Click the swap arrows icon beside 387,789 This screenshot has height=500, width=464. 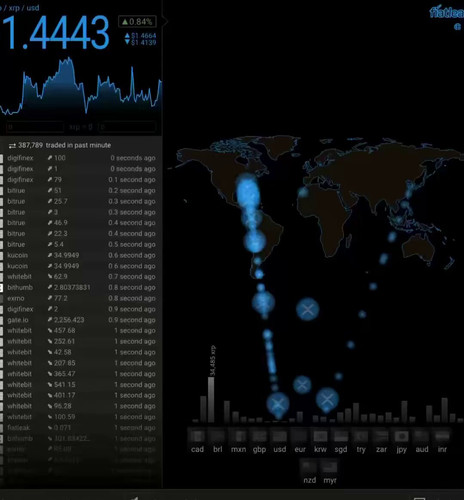coord(12,145)
